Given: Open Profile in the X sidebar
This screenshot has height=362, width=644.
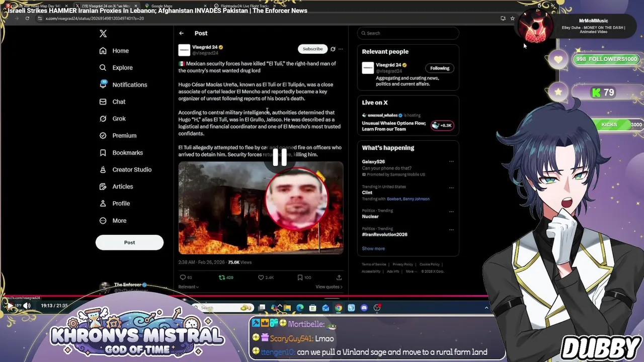Looking at the screenshot, I should coord(114,204).
